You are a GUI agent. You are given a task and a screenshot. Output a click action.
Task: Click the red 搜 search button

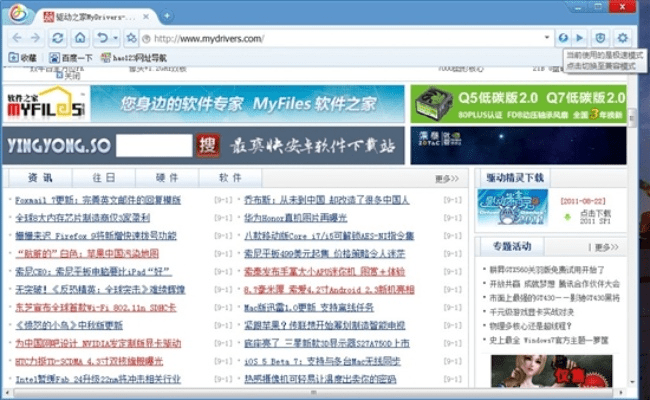208,145
